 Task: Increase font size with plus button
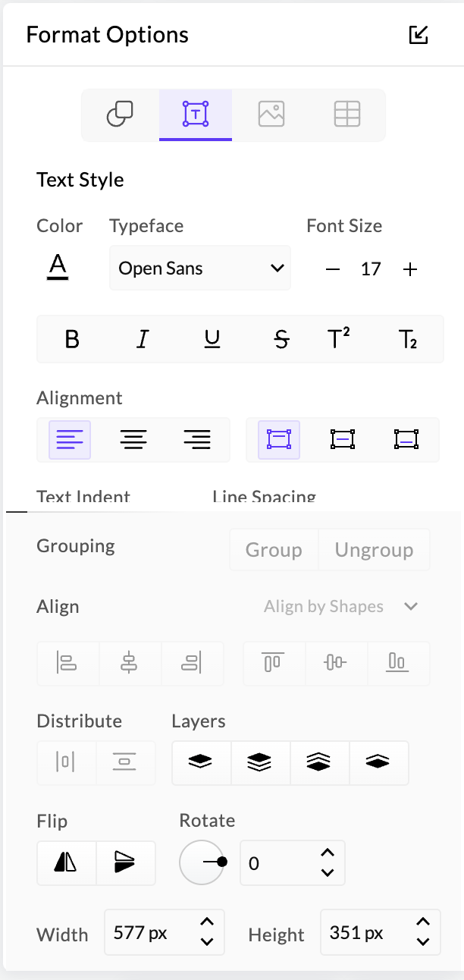(x=410, y=269)
